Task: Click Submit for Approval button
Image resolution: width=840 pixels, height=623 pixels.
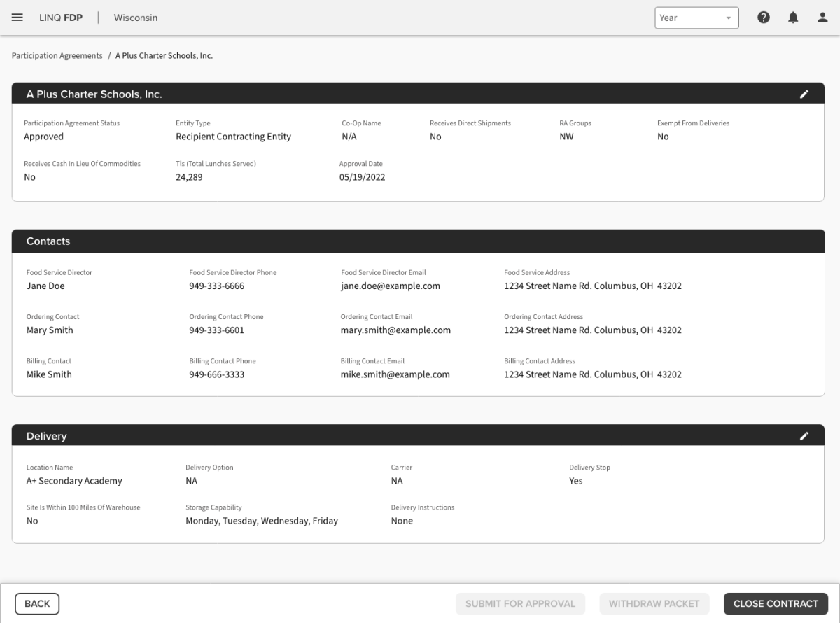Action: [520, 603]
